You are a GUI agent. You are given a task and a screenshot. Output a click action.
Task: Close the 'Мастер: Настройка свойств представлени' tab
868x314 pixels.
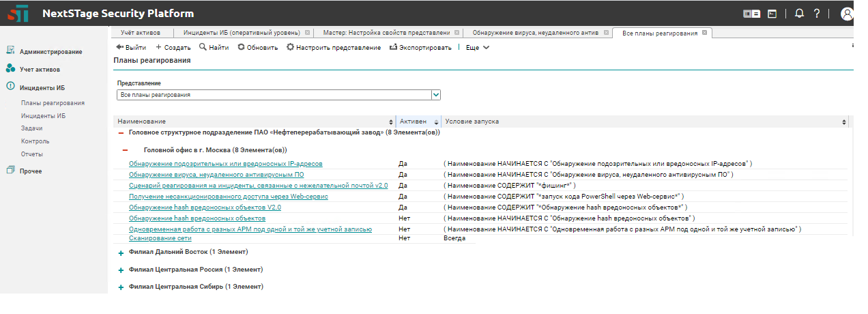coord(456,32)
